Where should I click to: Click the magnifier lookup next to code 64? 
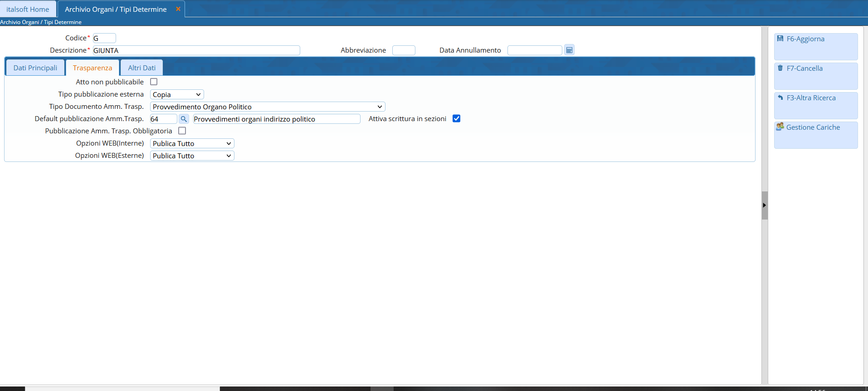pyautogui.click(x=184, y=119)
